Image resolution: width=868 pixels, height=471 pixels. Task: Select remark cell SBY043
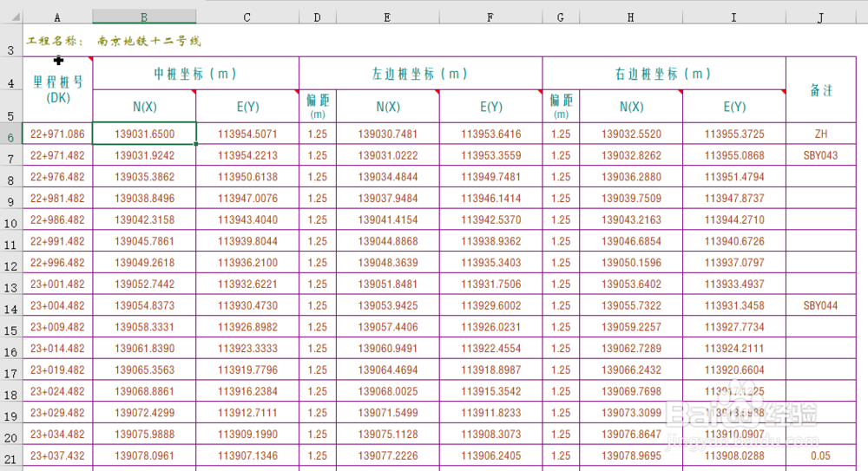(x=821, y=155)
